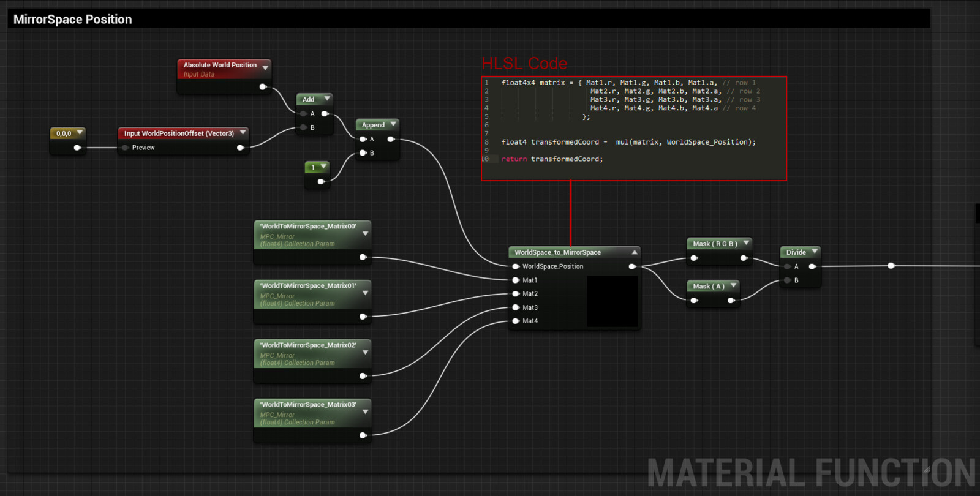Select the reroute point after Divide
The width and height of the screenshot is (980, 496).
pyautogui.click(x=891, y=266)
